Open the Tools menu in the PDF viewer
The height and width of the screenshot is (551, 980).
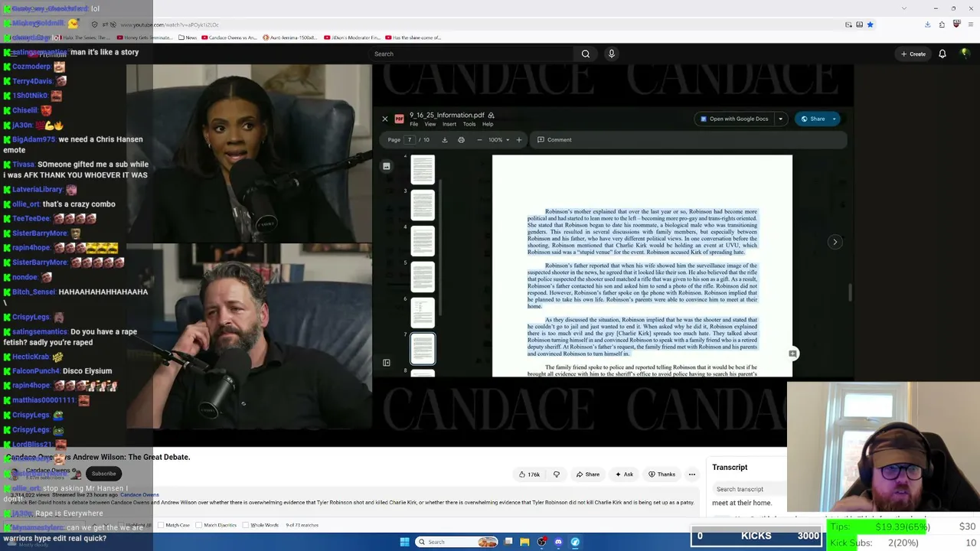point(469,124)
